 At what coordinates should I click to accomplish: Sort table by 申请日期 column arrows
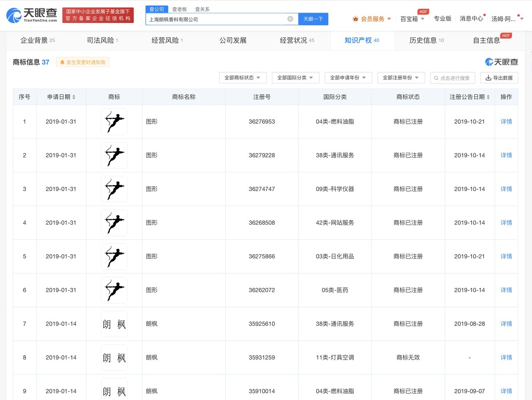click(74, 97)
